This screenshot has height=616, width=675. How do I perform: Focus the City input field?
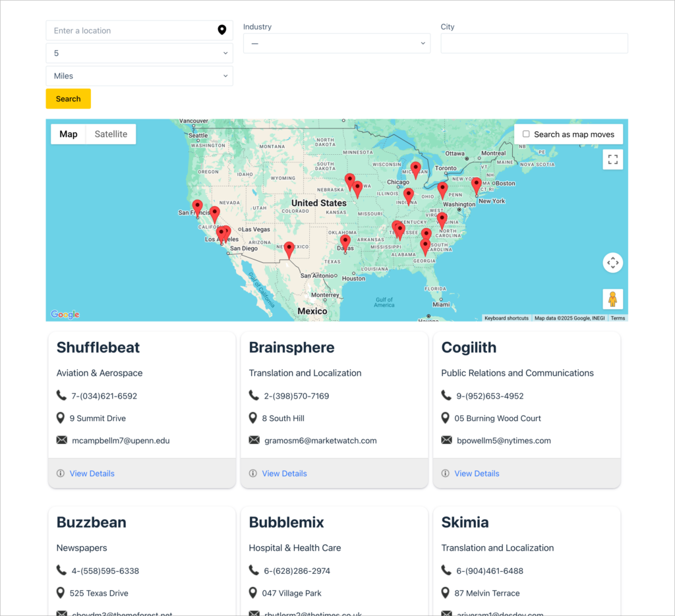coord(534,43)
